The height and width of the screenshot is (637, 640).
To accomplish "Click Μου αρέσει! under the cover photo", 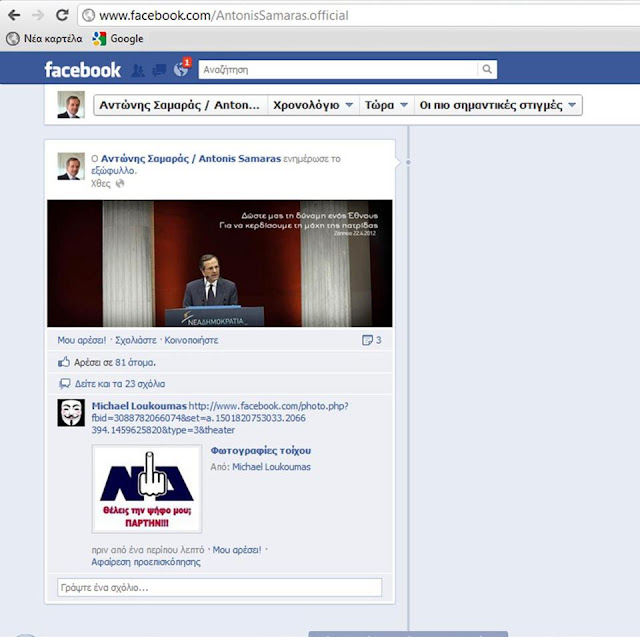I will click(x=82, y=340).
